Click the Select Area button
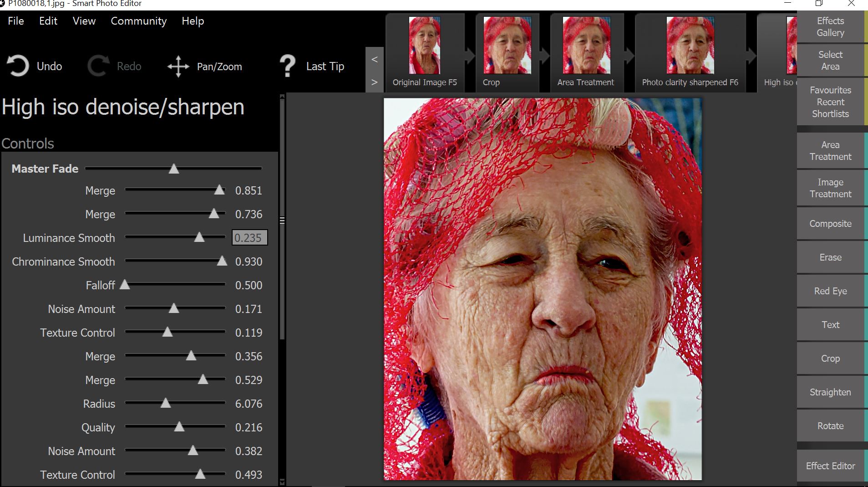 831,61
